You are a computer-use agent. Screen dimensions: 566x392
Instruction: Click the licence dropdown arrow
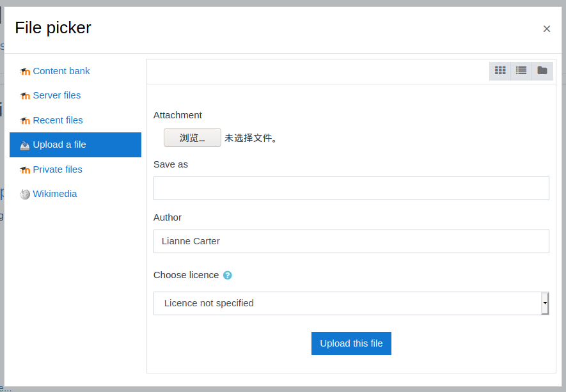coord(545,304)
